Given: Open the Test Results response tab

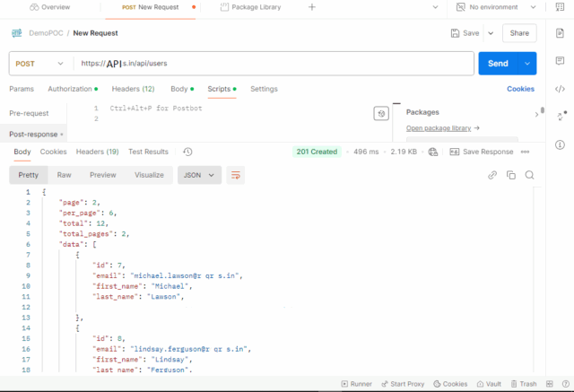Looking at the screenshot, I should [x=148, y=152].
